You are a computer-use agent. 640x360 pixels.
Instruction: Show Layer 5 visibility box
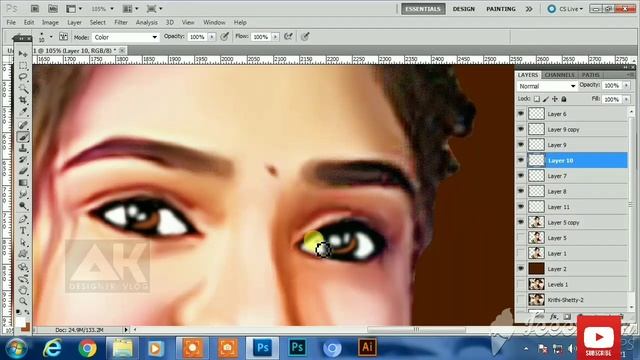[521, 238]
